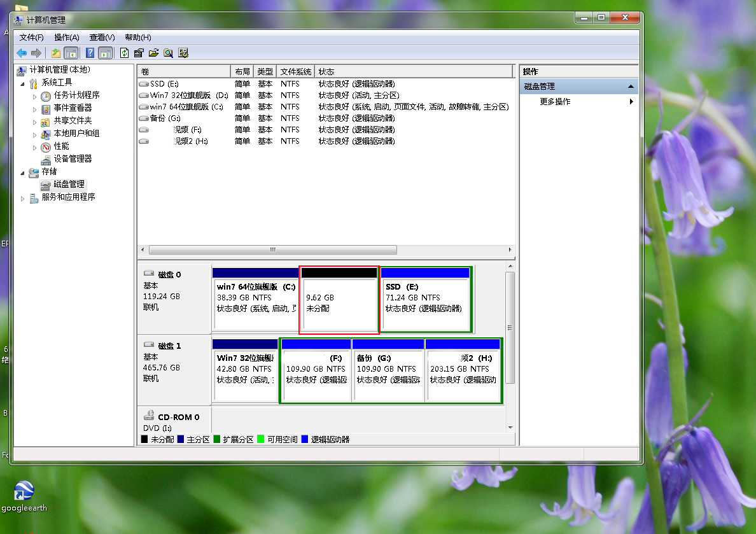
Task: Click the Properties toolbar icon
Action: [x=139, y=53]
